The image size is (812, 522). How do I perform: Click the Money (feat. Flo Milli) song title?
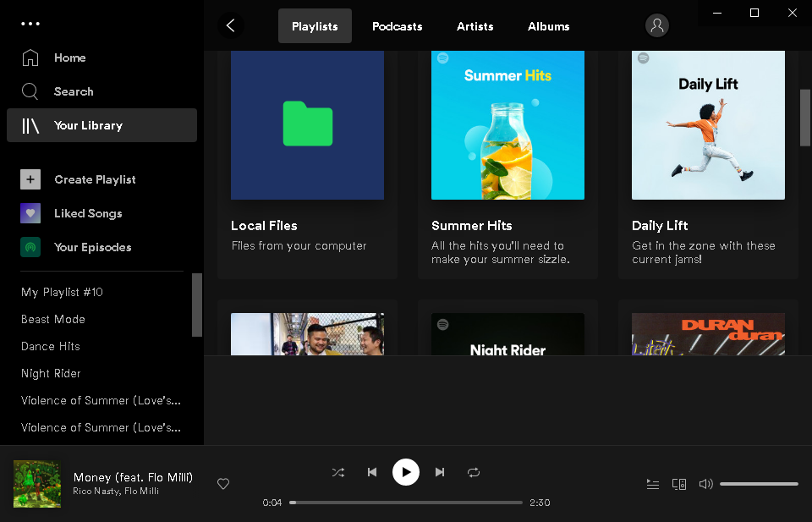[133, 477]
